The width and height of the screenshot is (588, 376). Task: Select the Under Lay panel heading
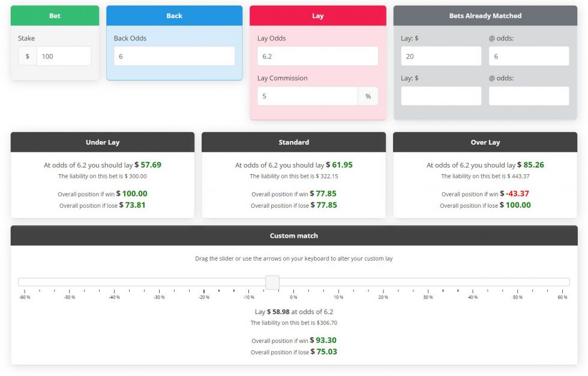(103, 142)
